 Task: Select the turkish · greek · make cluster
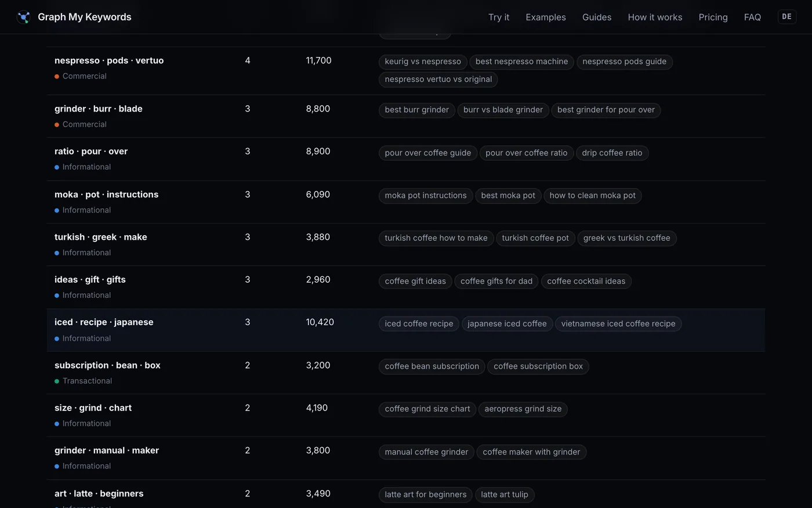point(100,237)
